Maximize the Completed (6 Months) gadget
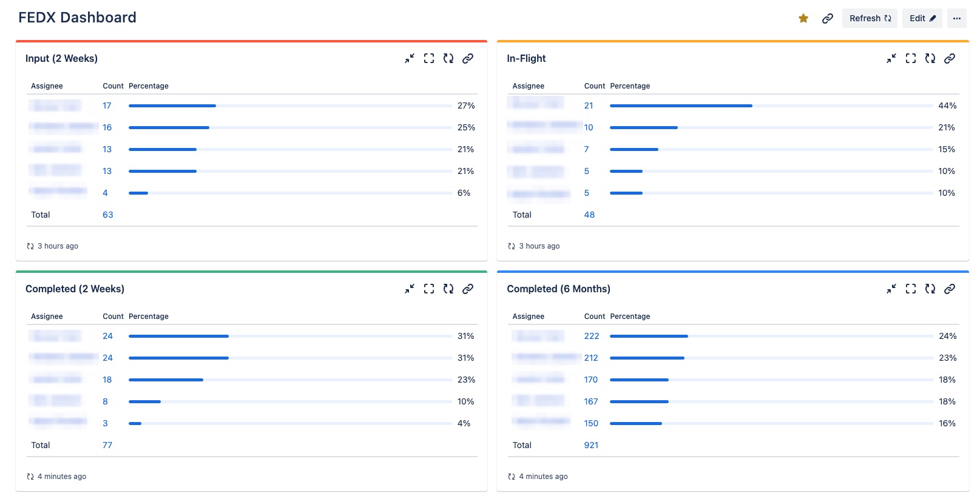 point(911,289)
